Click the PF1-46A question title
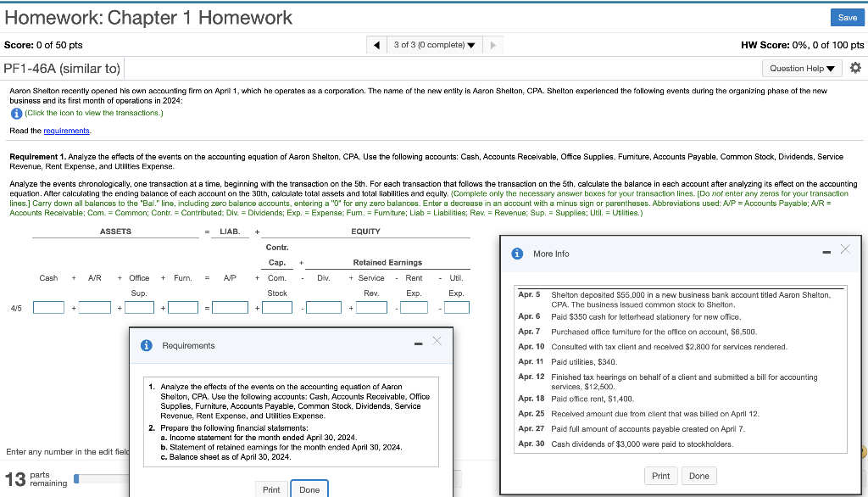The height and width of the screenshot is (497, 868). (62, 69)
